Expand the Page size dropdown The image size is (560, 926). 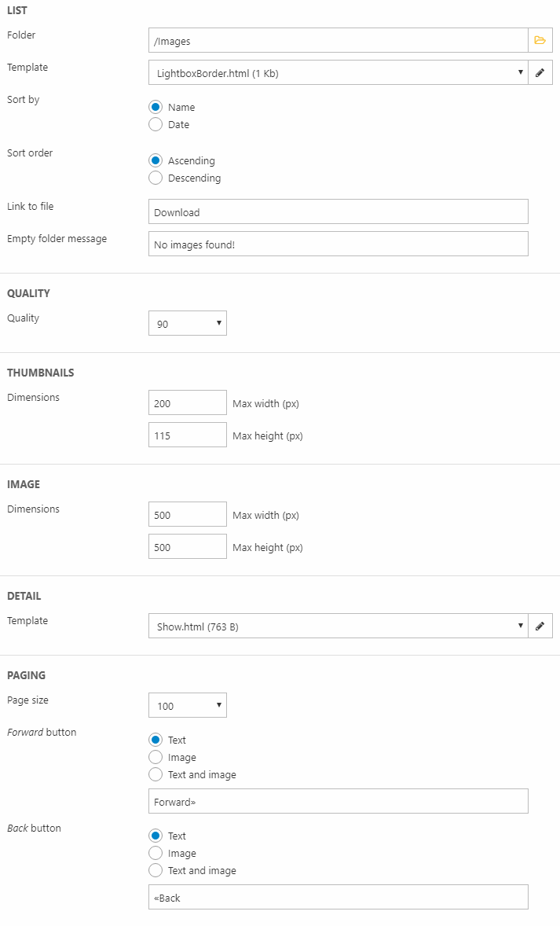pyautogui.click(x=188, y=706)
